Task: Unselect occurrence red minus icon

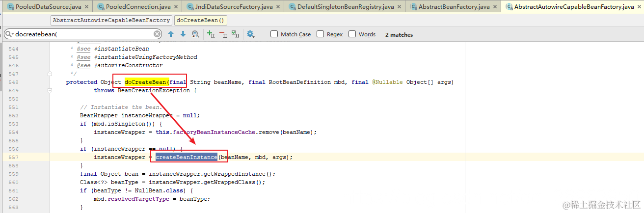Action: (223, 34)
